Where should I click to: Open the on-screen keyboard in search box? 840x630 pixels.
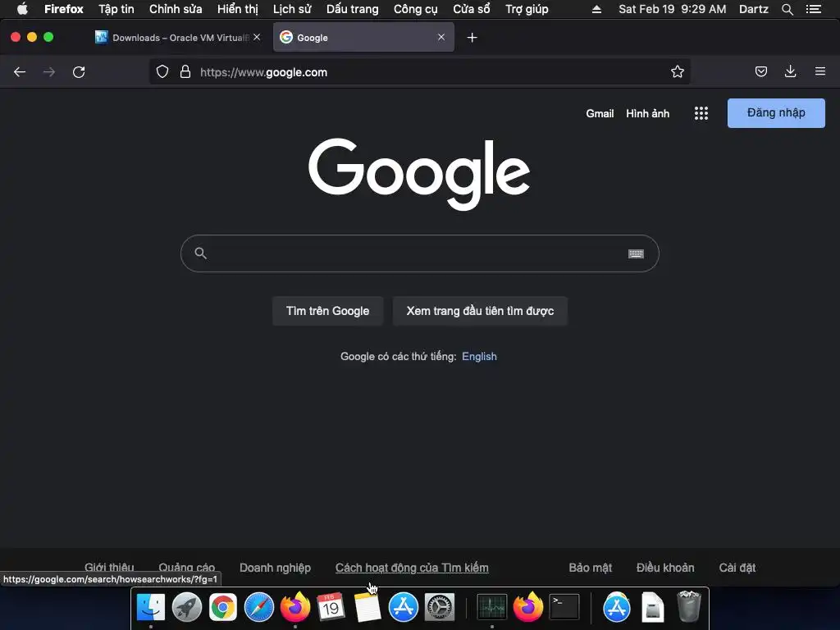coord(636,253)
